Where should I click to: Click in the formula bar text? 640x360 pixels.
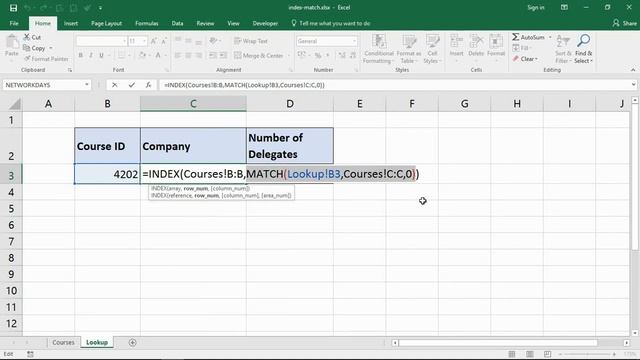244,85
